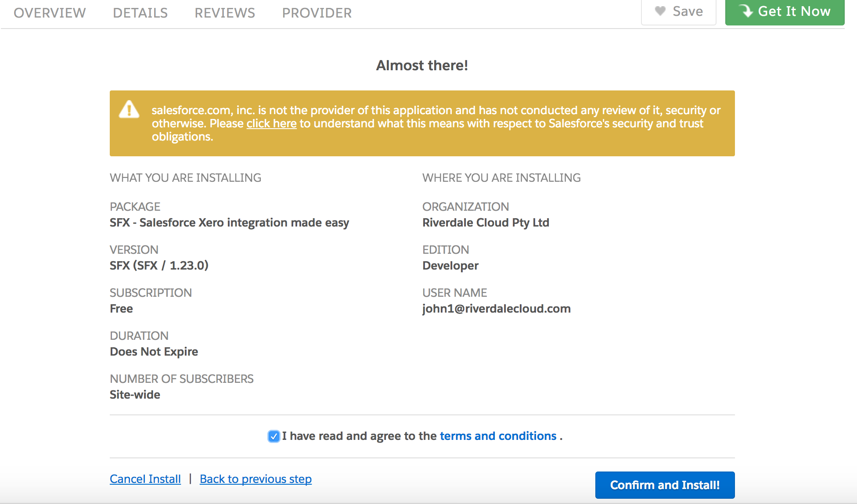Open the OVERVIEW tab
The height and width of the screenshot is (504, 857).
pos(50,13)
